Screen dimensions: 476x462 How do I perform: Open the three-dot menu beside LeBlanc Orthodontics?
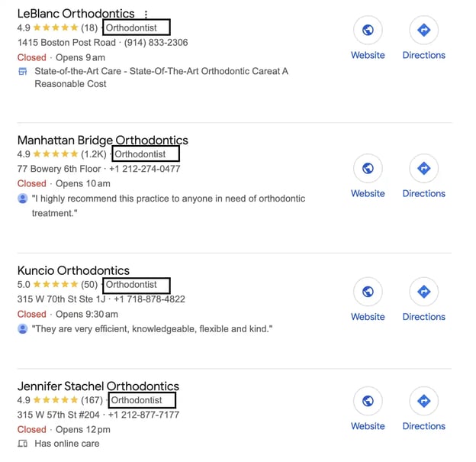pyautogui.click(x=146, y=14)
